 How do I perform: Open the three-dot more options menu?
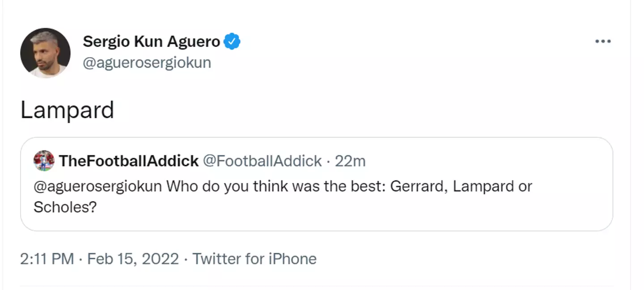tap(602, 42)
